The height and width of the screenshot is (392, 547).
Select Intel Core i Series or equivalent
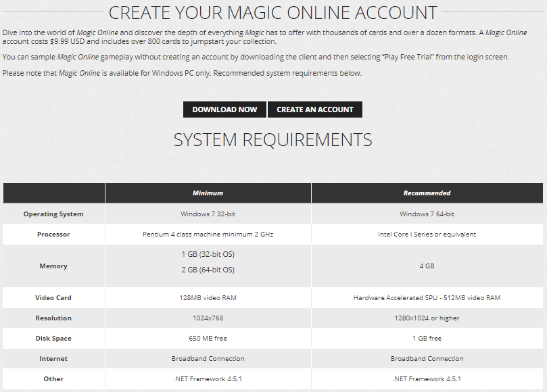click(x=427, y=234)
